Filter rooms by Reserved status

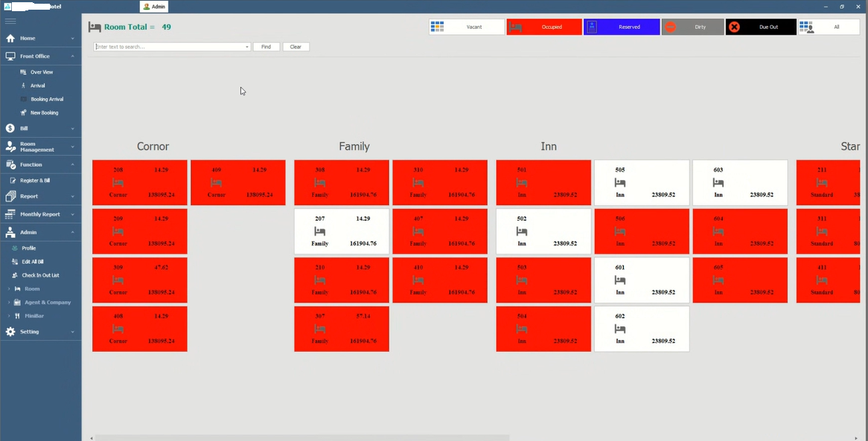622,27
